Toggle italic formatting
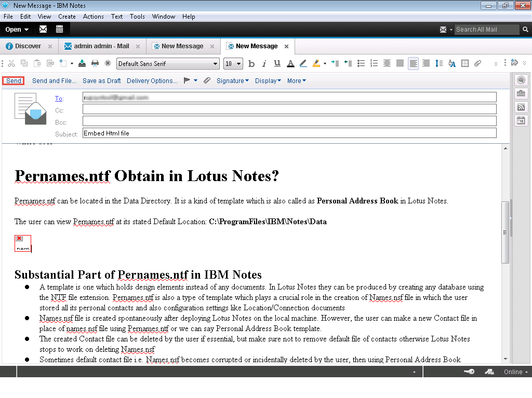This screenshot has height=398, width=532. 264,63
